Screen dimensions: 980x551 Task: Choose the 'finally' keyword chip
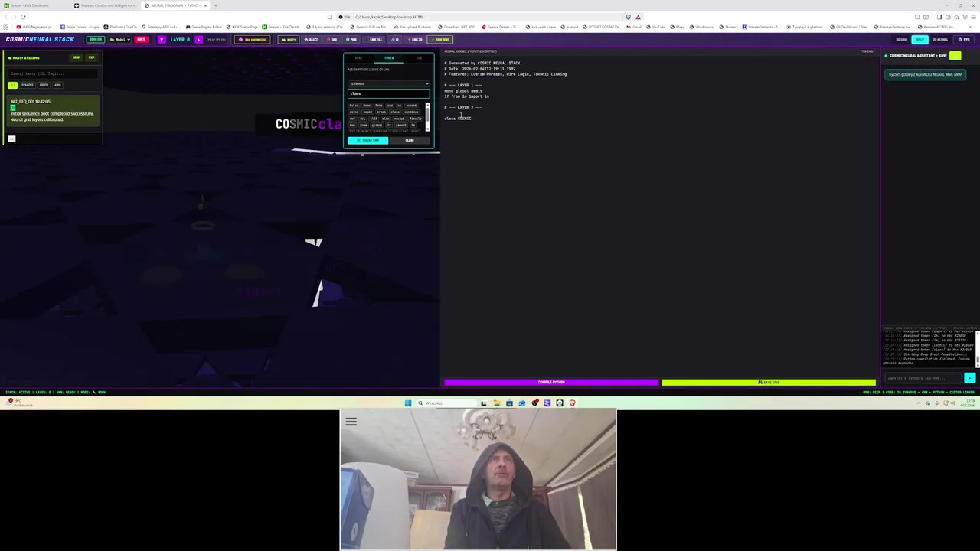coord(416,119)
